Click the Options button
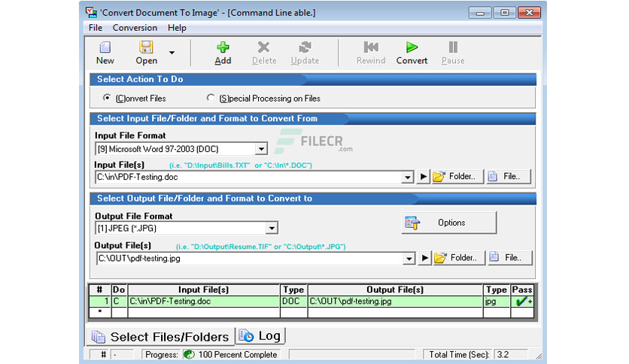The width and height of the screenshot is (629, 364). 449,223
